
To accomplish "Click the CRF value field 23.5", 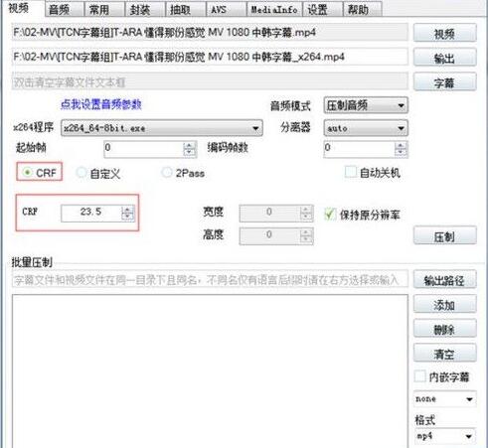I will point(91,213).
